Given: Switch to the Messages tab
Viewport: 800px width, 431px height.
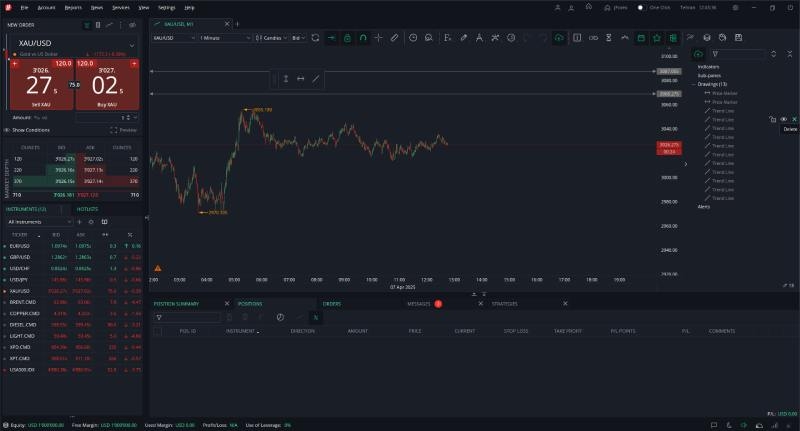Looking at the screenshot, I should [x=419, y=303].
